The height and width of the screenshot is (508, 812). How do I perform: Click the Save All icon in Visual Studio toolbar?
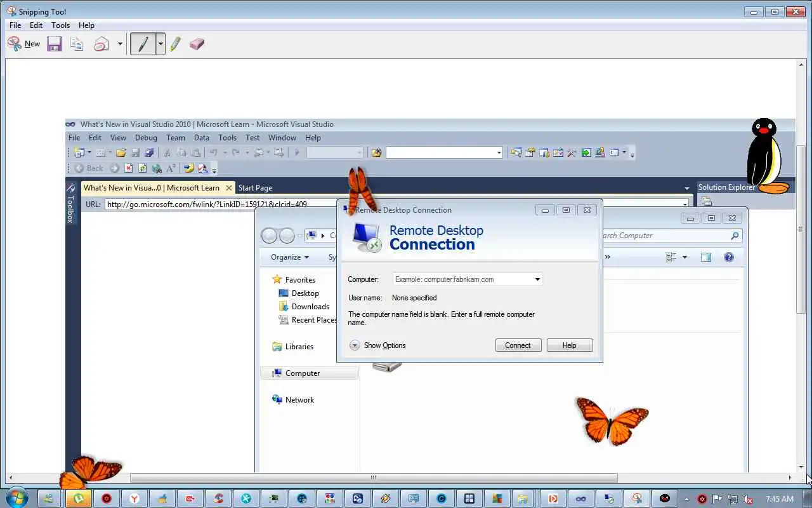(x=149, y=152)
